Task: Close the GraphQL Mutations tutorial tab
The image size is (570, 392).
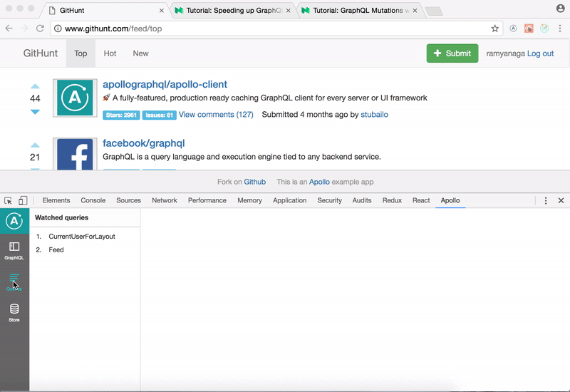Action: point(415,11)
